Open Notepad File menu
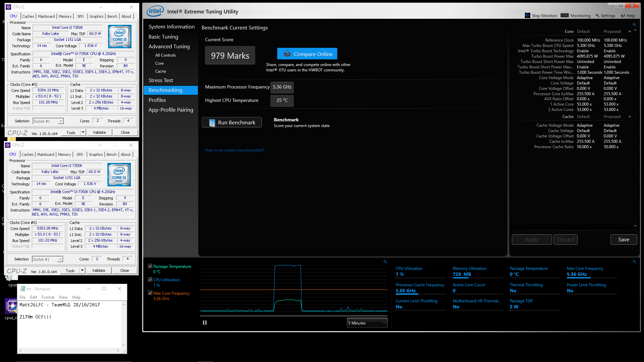This screenshot has width=644, height=362. [22, 297]
